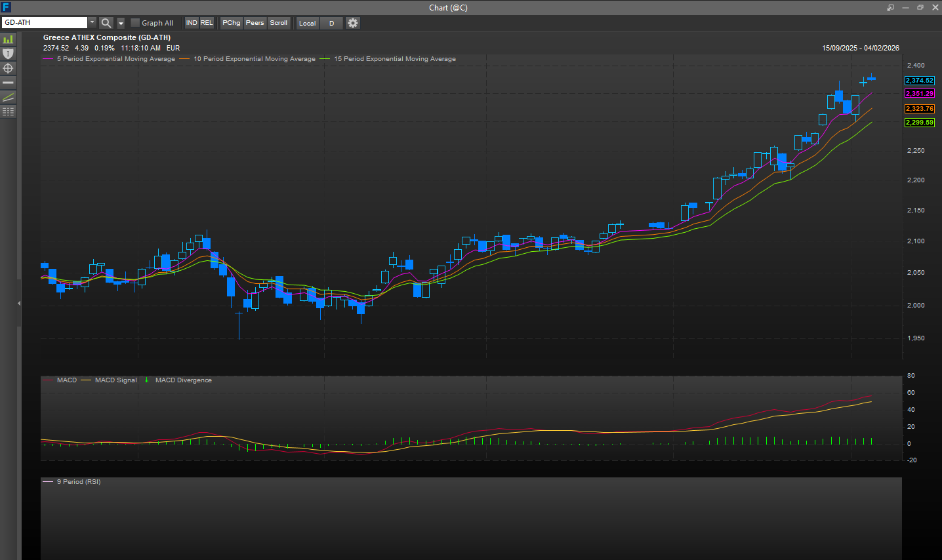Select the horizontal line drawing tool

pyautogui.click(x=8, y=83)
